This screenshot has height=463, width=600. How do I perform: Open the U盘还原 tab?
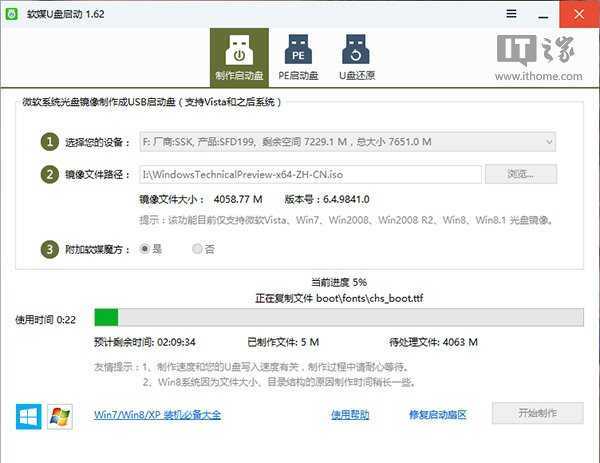click(x=357, y=58)
